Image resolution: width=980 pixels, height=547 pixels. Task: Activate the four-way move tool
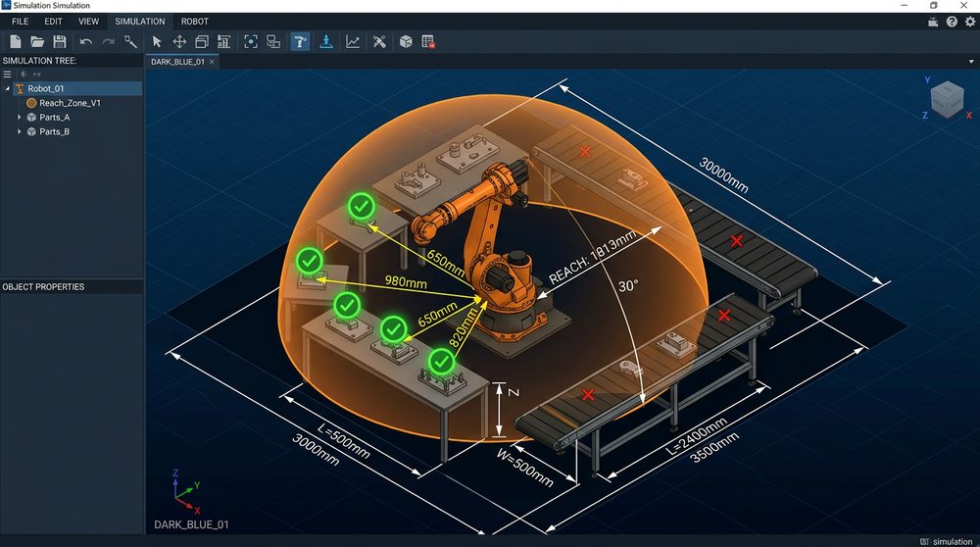pyautogui.click(x=179, y=41)
